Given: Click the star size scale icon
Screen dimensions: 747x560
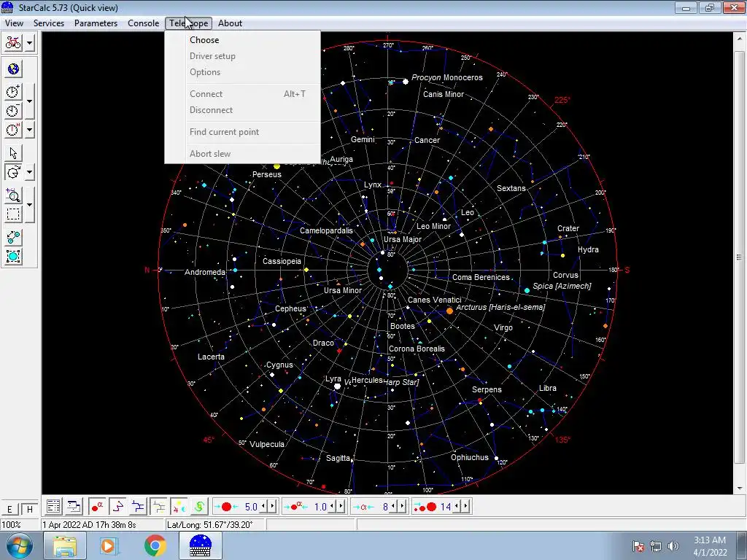Looking at the screenshot, I should point(425,507).
